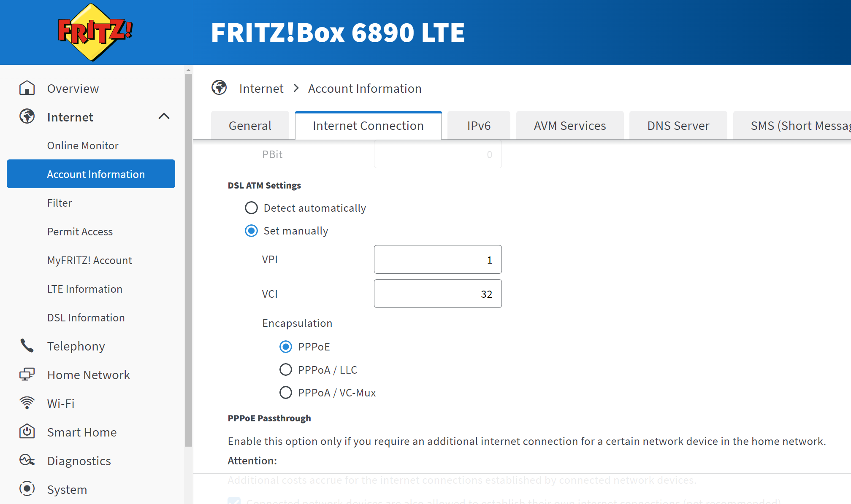Click the Wi-Fi signal icon
851x504 pixels.
click(27, 403)
